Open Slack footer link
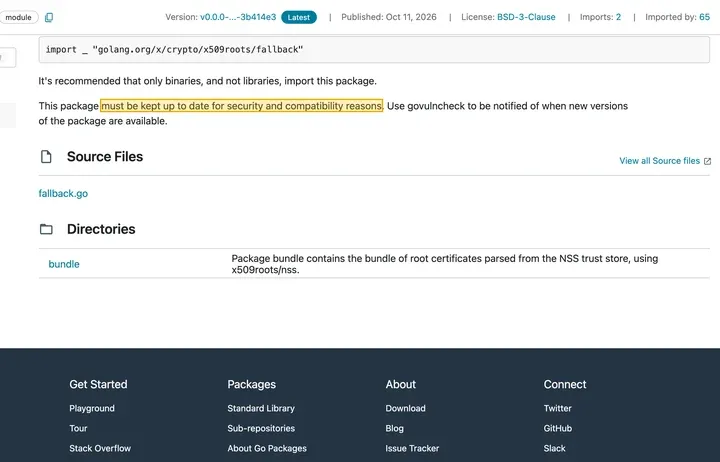Screen dimensions: 720x462 [x=554, y=448]
